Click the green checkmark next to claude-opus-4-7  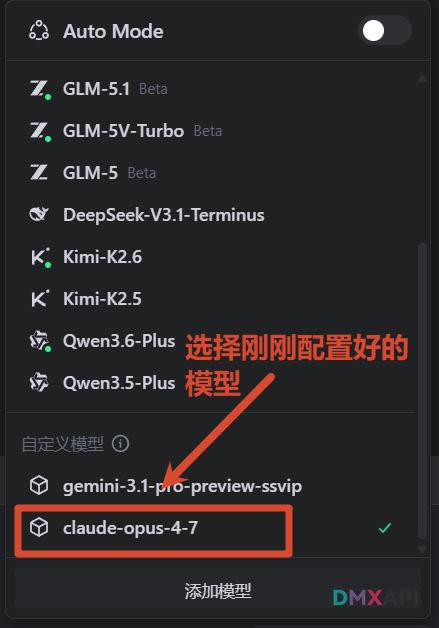(385, 528)
